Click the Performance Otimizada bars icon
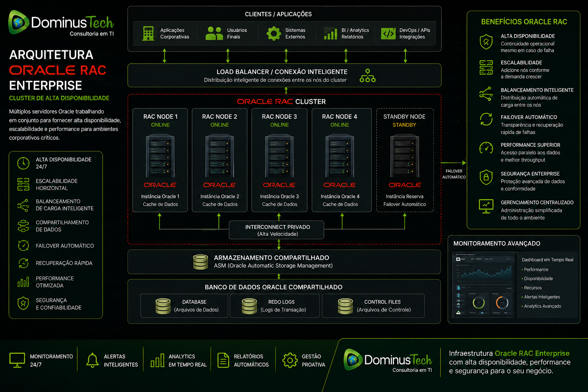Viewport: 588px width, 392px height. (x=23, y=282)
